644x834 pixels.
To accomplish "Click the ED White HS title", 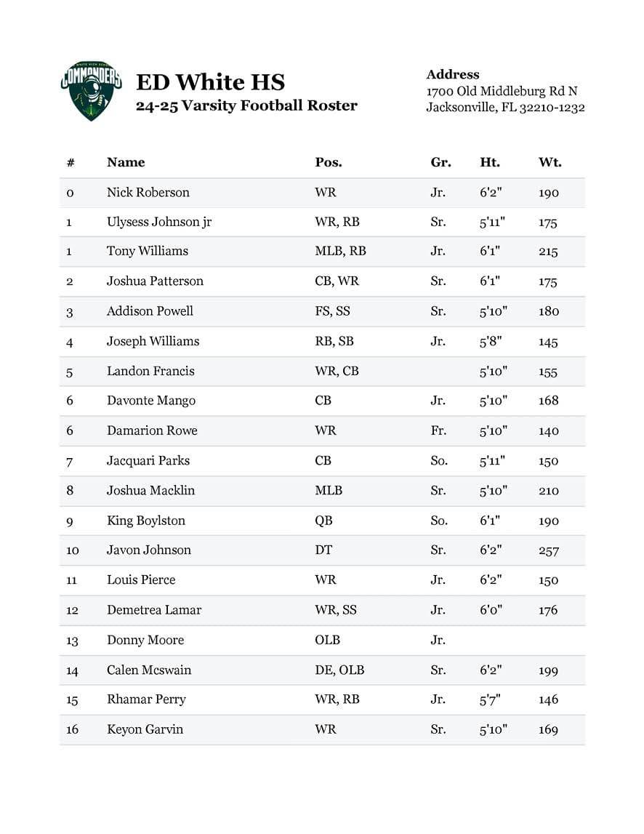I will click(210, 81).
